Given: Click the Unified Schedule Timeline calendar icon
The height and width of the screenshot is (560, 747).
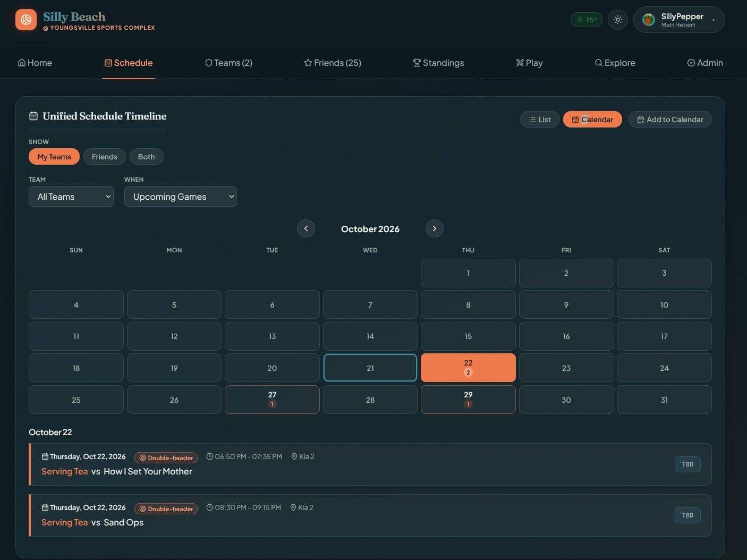Looking at the screenshot, I should click(33, 116).
